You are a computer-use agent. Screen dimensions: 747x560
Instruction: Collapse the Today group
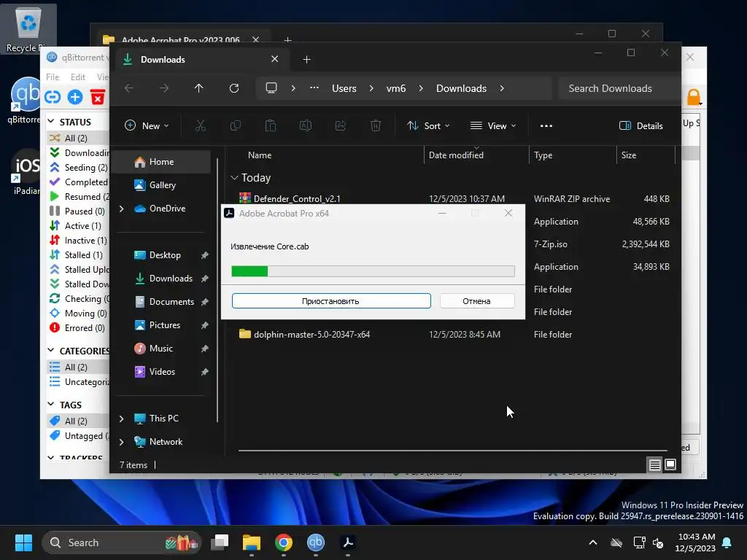click(234, 178)
